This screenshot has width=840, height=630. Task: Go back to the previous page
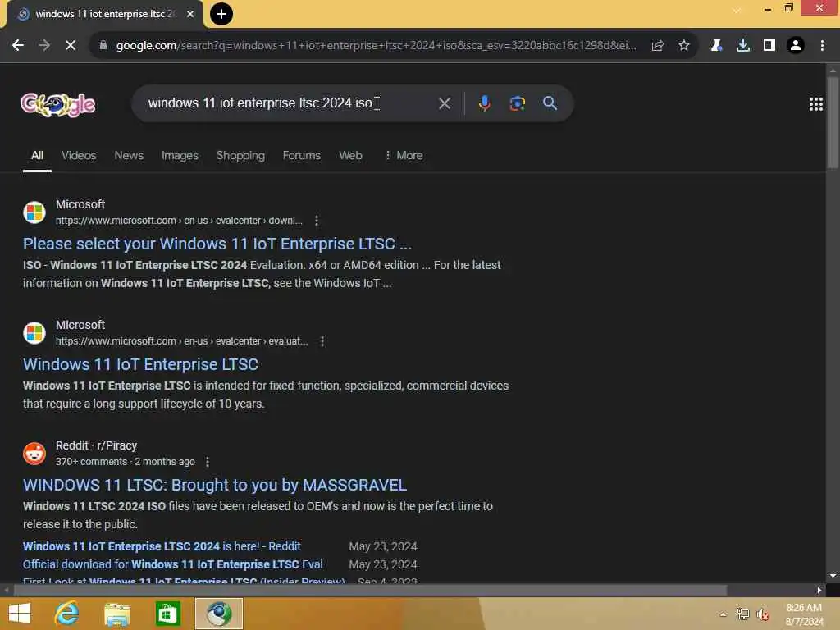point(18,46)
